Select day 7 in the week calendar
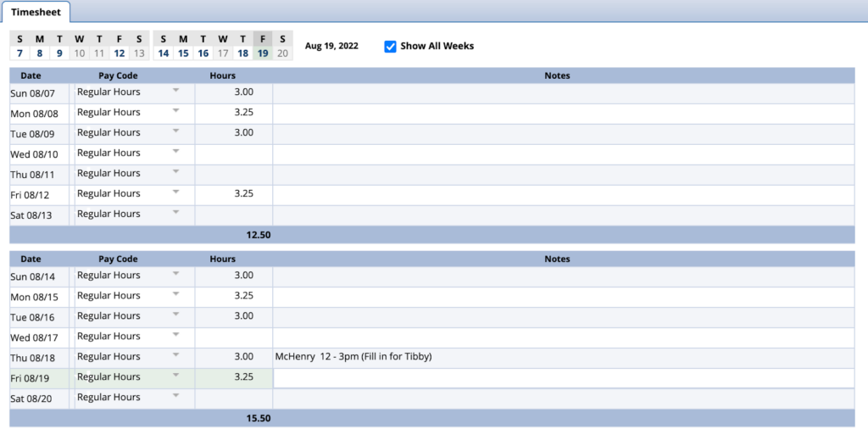The image size is (868, 435). point(19,53)
